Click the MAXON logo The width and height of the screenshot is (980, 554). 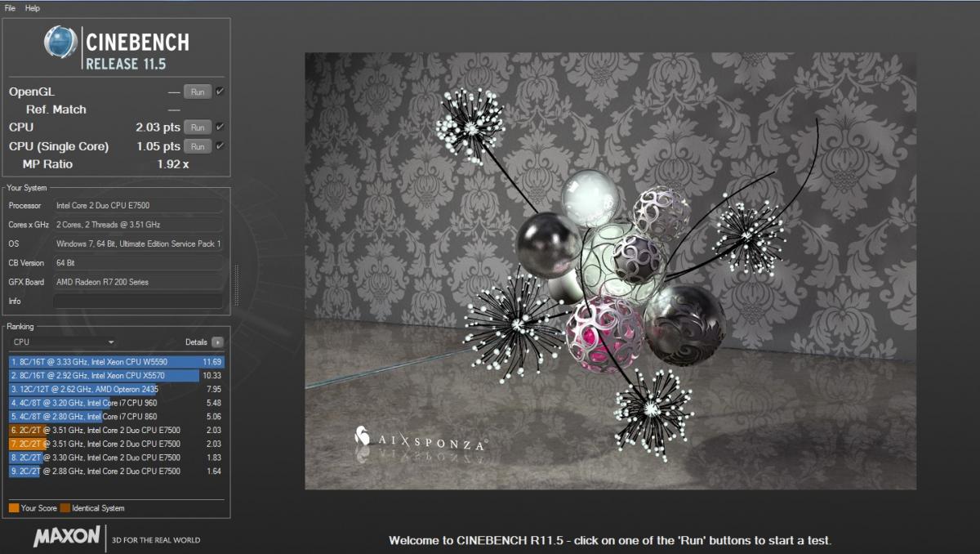67,537
